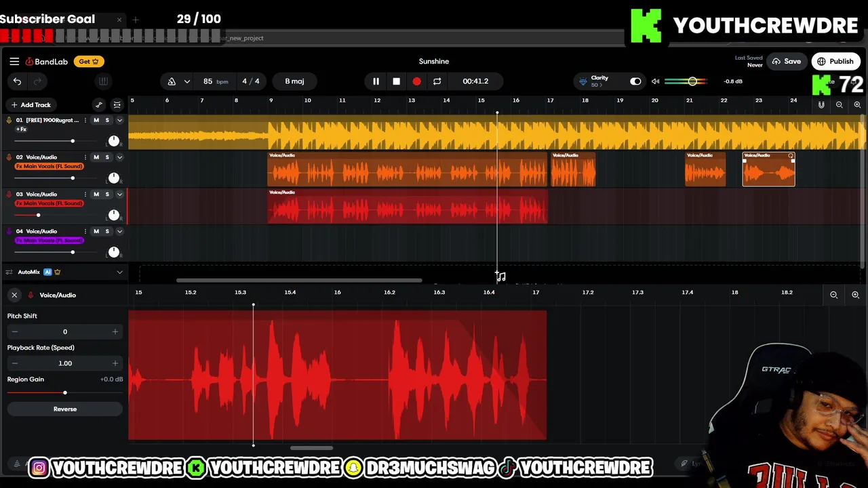Reverse the audio region
Screen dimensions: 868x488
[65, 409]
